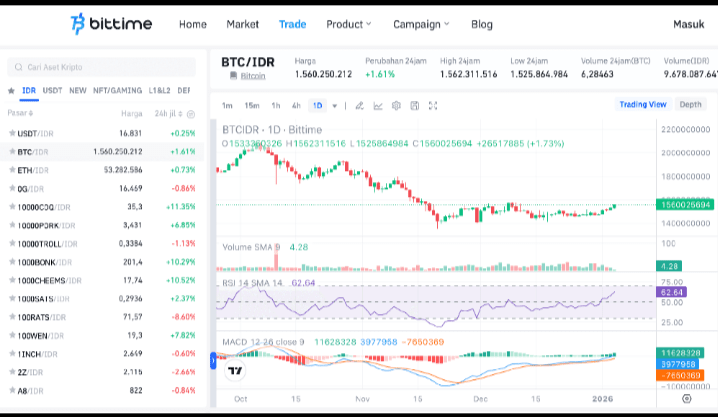718x417 pixels.
Task: Favorite the 100RATS/IDR pair star
Action: [x=12, y=317]
